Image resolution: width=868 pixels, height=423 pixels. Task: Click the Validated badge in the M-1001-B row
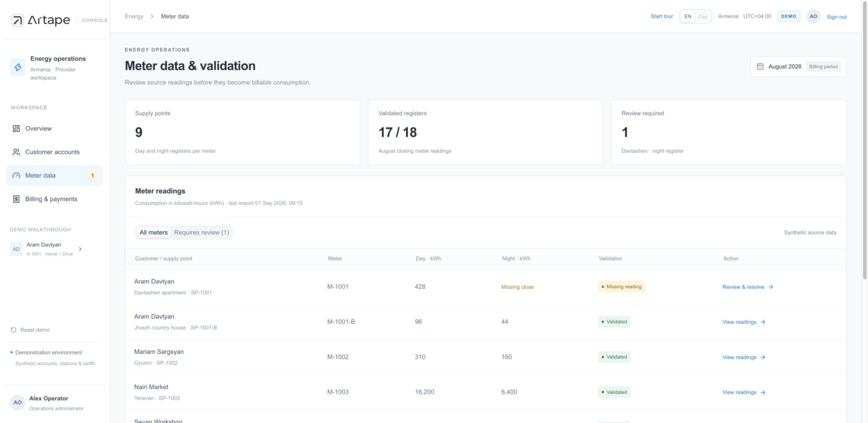coord(614,322)
